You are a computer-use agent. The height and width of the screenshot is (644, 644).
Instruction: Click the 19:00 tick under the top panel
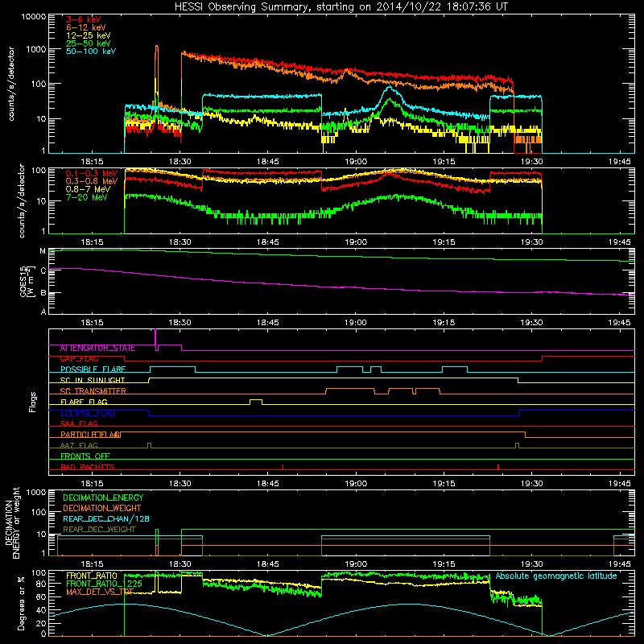(356, 162)
